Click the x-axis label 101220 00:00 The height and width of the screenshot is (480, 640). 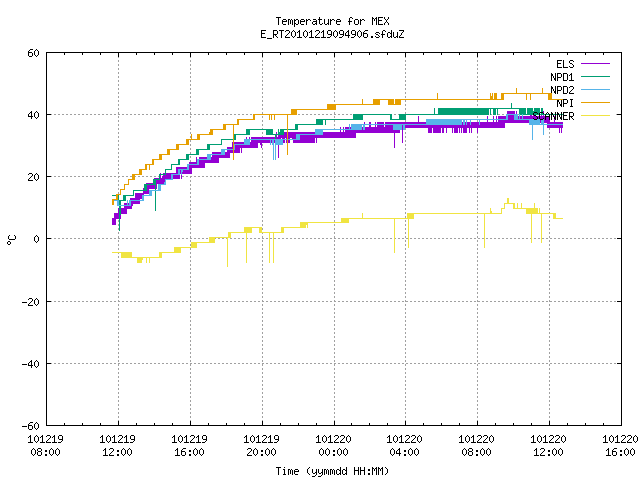(x=333, y=446)
